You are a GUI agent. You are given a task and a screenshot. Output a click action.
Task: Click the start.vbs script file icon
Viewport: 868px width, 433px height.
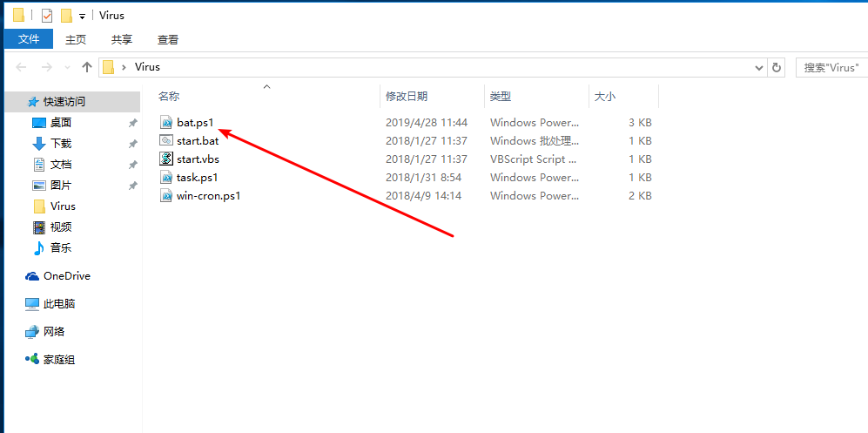click(166, 159)
